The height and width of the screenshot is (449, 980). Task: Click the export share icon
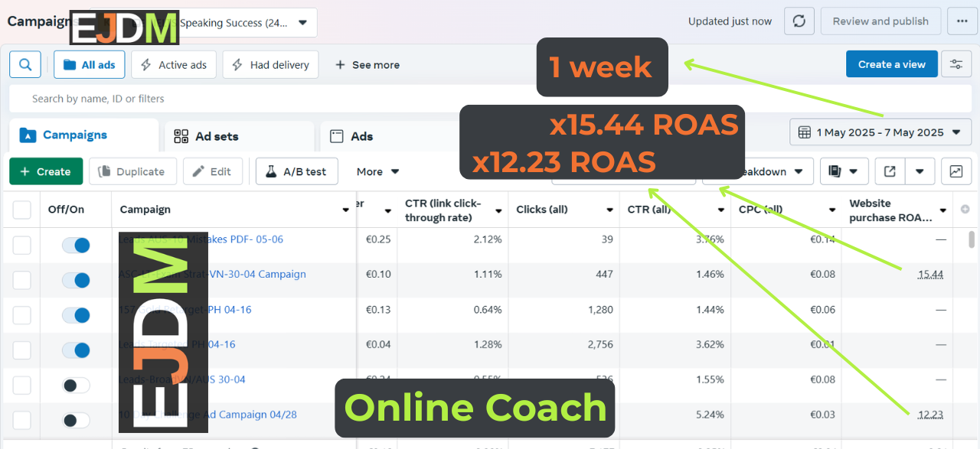click(890, 171)
